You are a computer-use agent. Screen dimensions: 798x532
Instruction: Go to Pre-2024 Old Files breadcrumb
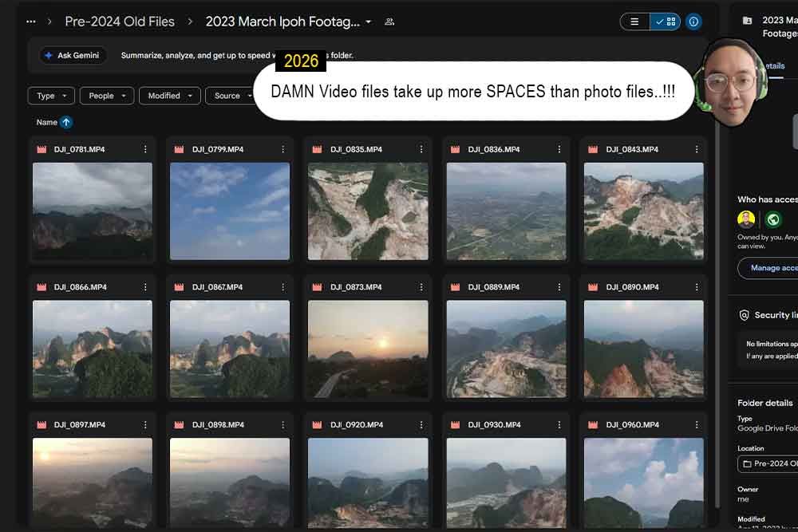coord(120,22)
